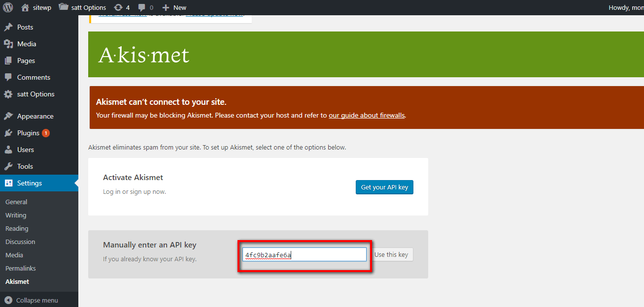Click the Posts pushpin icon
644x307 pixels.
8,27
